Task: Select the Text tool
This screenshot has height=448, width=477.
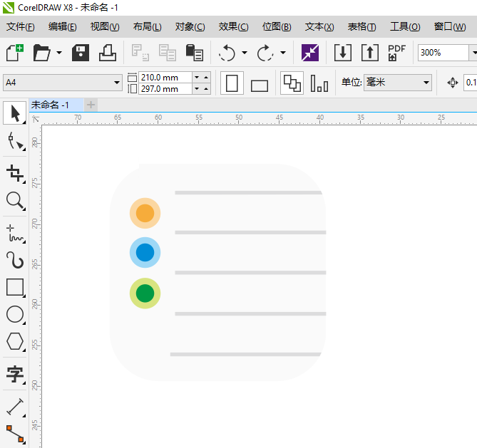Action: tap(15, 374)
